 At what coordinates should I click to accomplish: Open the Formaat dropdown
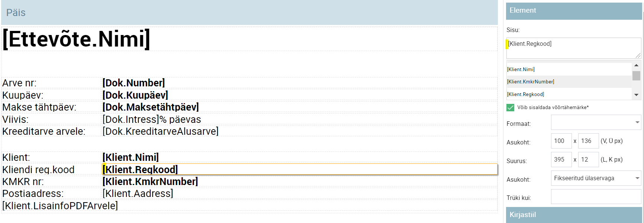596,122
